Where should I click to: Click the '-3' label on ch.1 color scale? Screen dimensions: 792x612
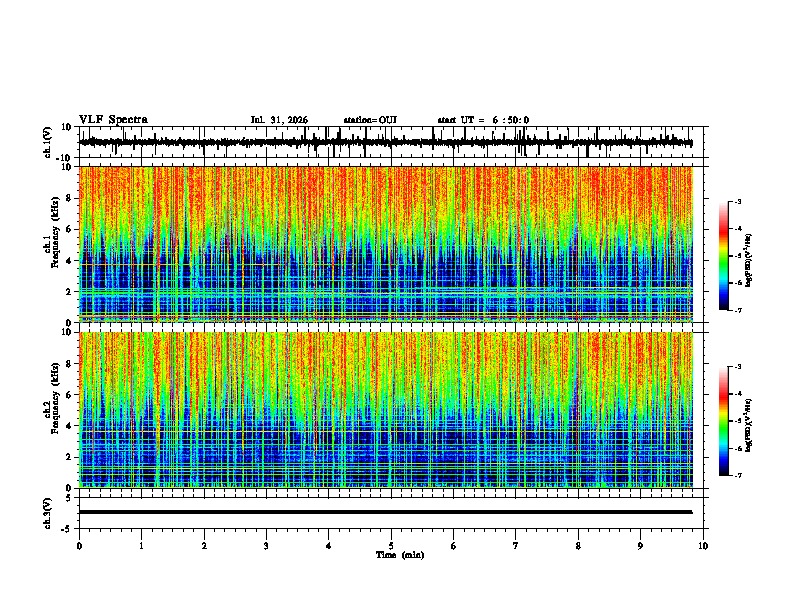tap(737, 201)
